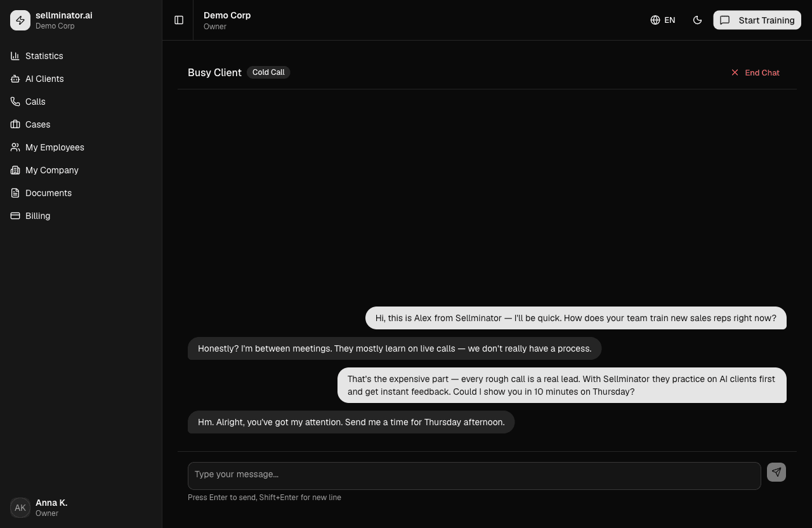The width and height of the screenshot is (812, 528).
Task: Click the Calls phone icon
Action: (15, 102)
